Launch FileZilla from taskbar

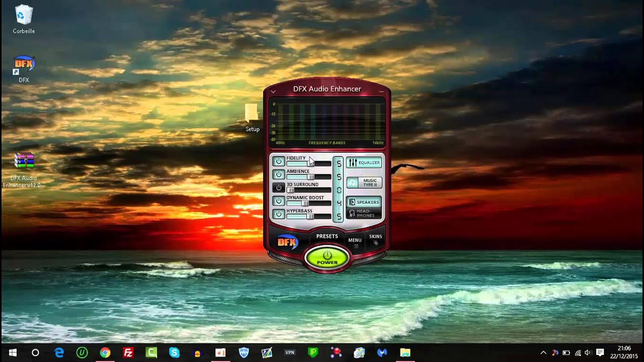pos(128,353)
